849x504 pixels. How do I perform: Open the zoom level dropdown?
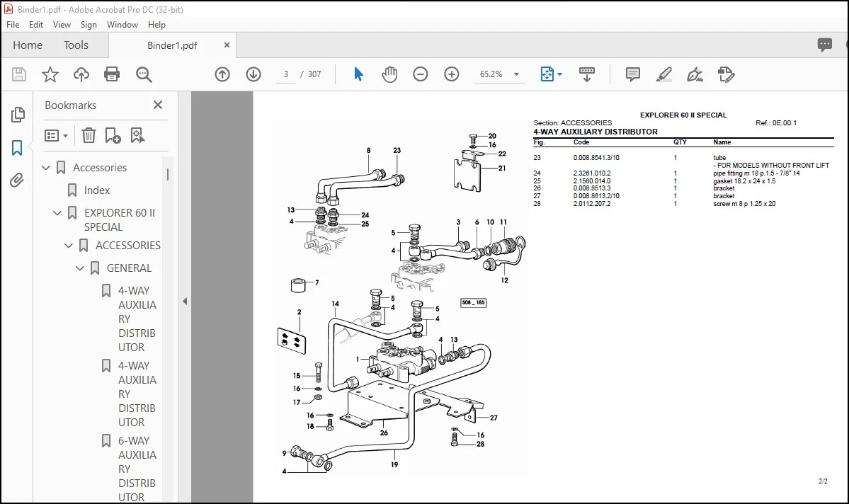point(516,74)
